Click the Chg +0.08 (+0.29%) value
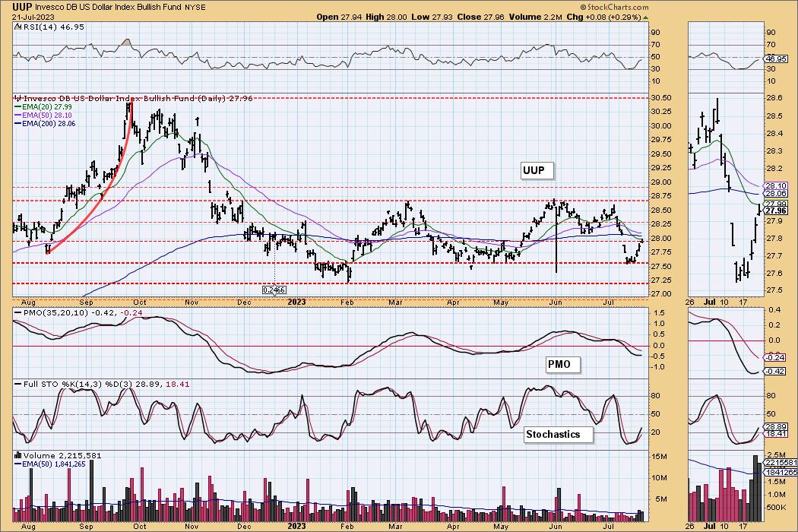 click(x=603, y=17)
